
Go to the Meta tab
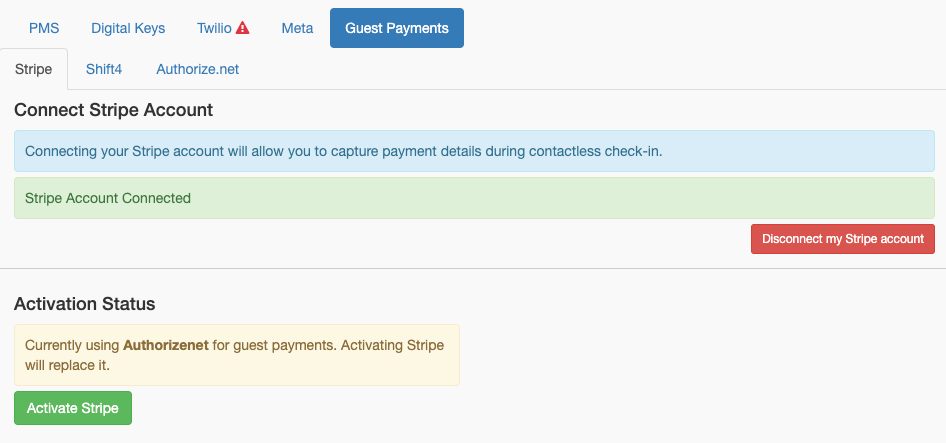coord(297,28)
